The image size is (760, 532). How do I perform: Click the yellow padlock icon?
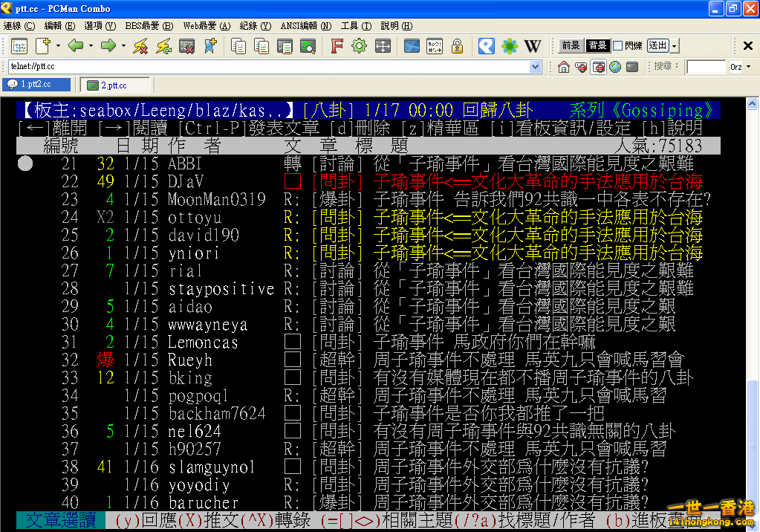coord(457,47)
